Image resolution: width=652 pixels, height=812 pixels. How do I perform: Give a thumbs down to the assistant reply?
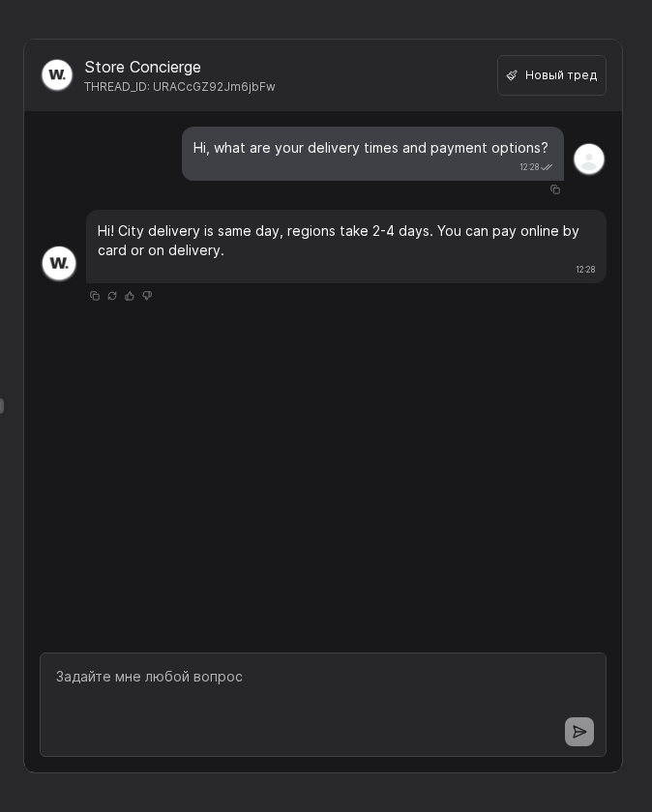147,296
